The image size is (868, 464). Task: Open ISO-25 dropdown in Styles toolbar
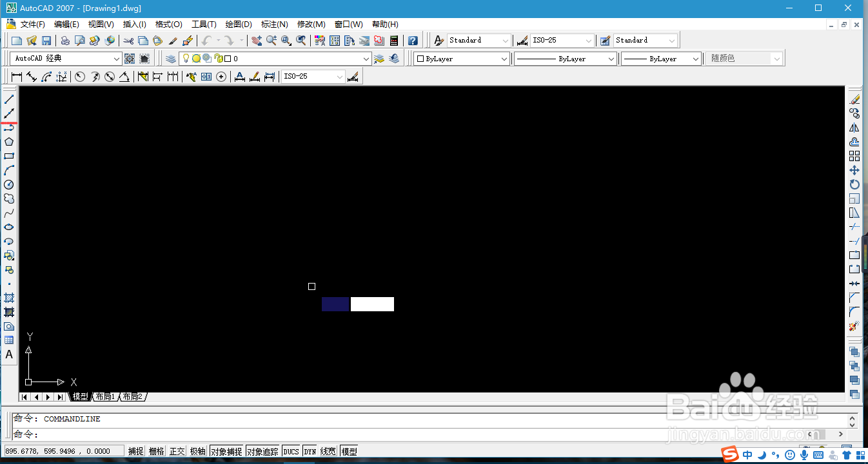(x=587, y=41)
